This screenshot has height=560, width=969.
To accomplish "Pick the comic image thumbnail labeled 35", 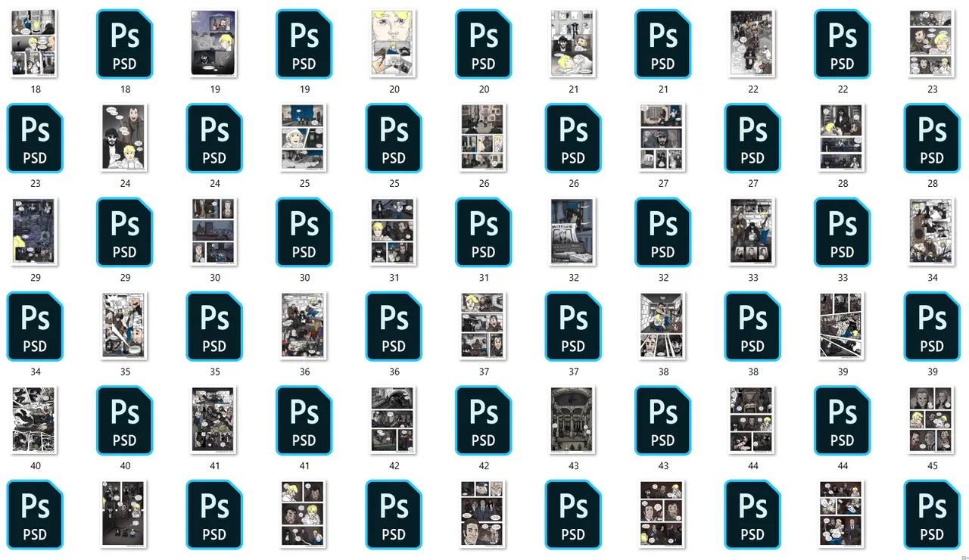I will pos(125,327).
